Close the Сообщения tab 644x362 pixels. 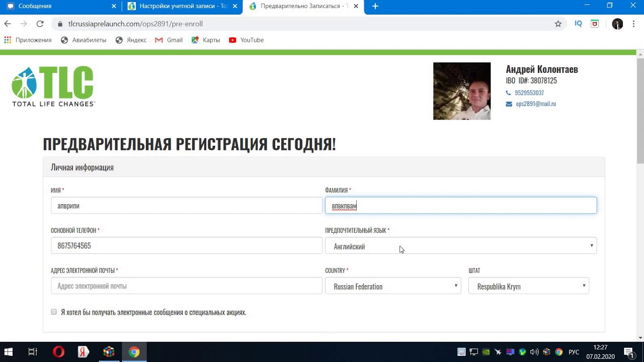(114, 6)
